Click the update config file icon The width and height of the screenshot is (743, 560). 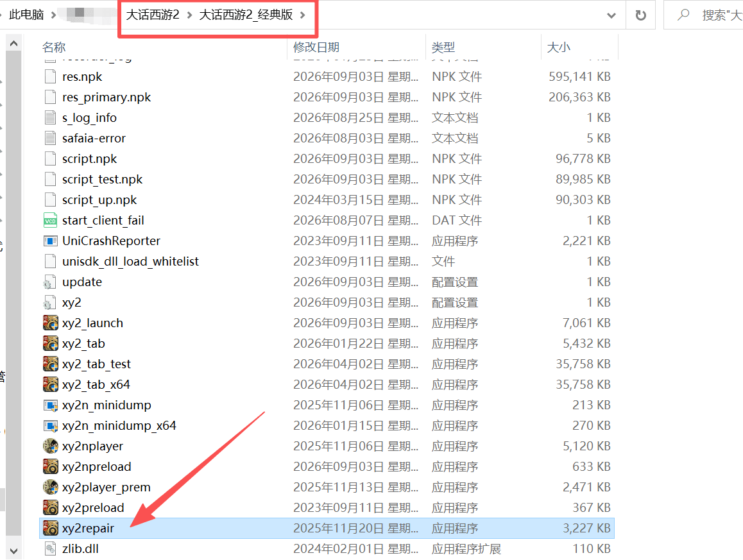49,282
